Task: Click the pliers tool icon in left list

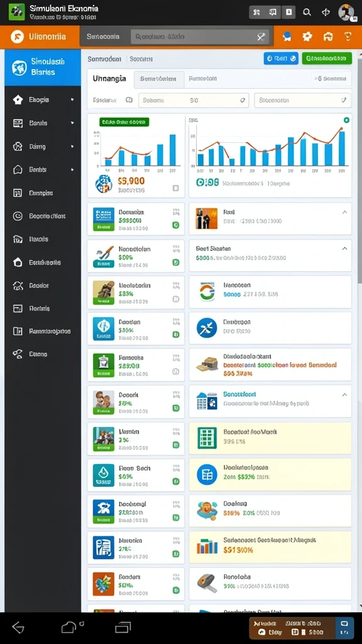Action: (104, 257)
